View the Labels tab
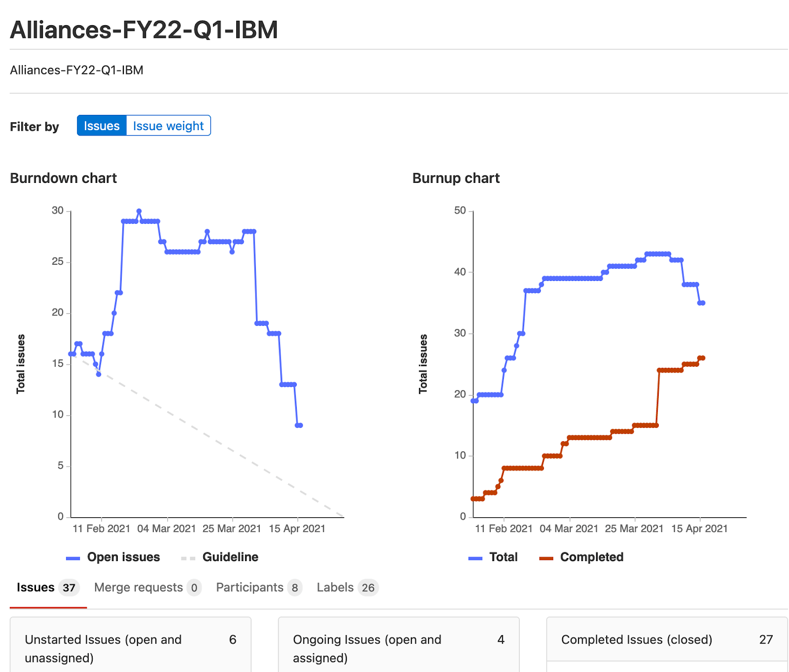This screenshot has width=789, height=672. coord(346,588)
